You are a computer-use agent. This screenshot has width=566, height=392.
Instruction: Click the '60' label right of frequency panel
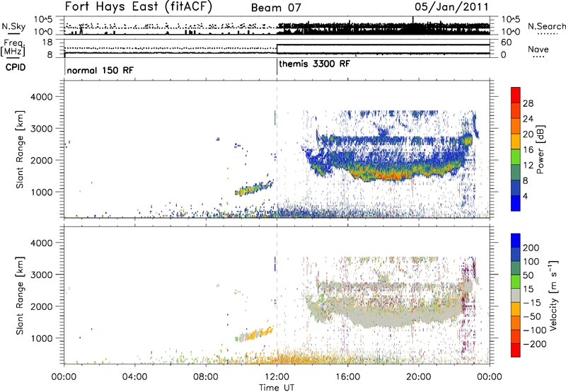coord(507,42)
